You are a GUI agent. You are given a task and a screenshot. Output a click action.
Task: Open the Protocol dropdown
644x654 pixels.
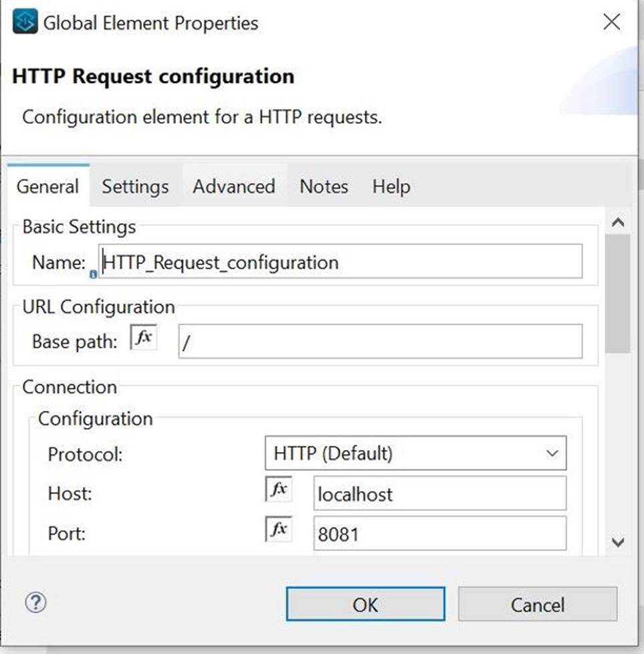tap(415, 453)
